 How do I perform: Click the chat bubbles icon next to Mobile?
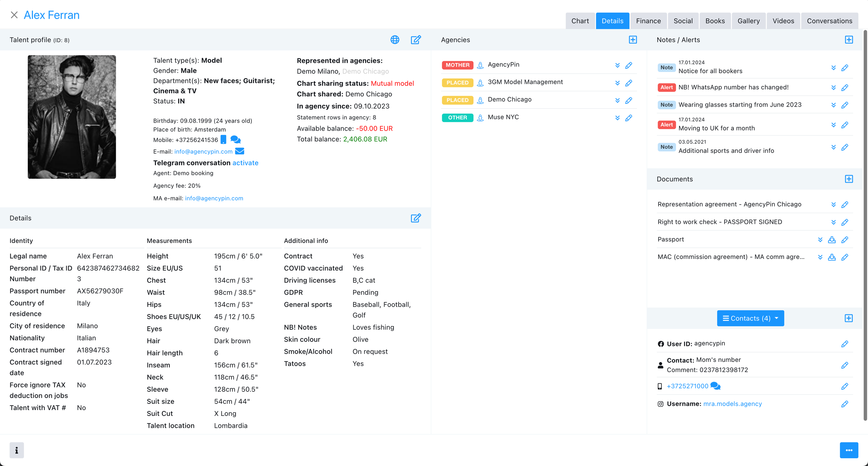click(x=235, y=139)
